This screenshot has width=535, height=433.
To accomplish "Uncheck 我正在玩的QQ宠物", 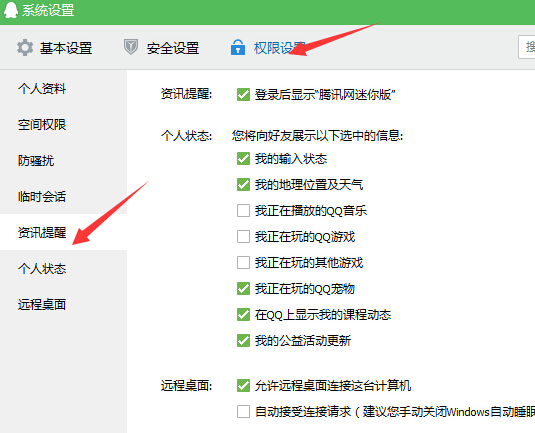I will 243,289.
